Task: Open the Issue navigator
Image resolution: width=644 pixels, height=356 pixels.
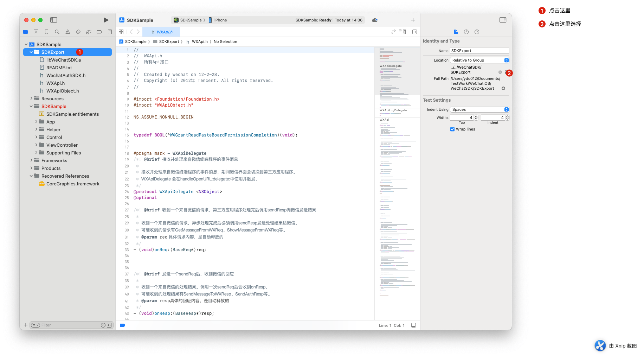Action: 67,32
